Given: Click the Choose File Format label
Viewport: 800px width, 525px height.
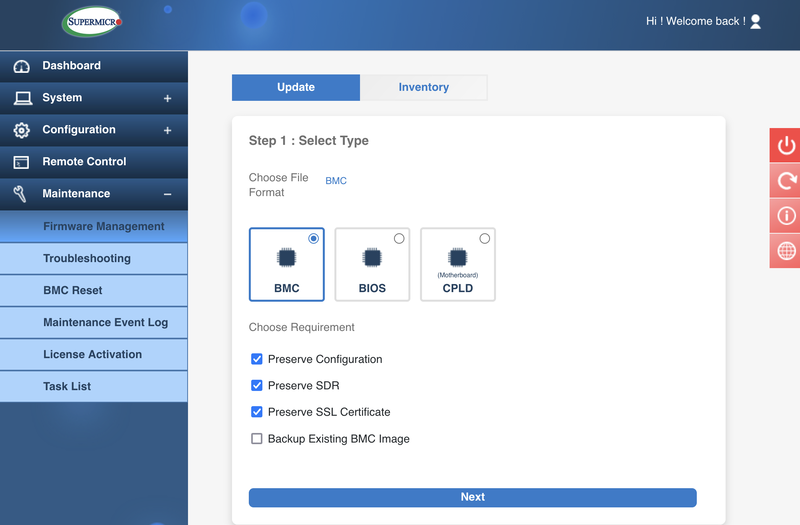Looking at the screenshot, I should click(x=279, y=185).
